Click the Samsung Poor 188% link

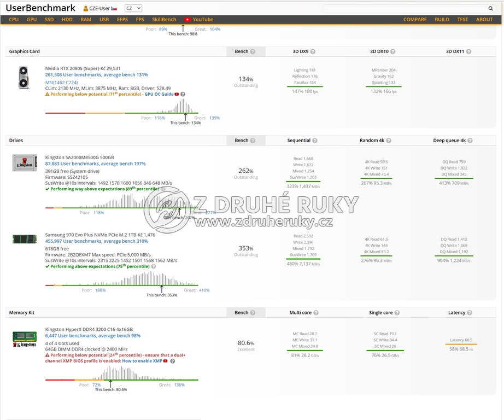click(x=100, y=290)
